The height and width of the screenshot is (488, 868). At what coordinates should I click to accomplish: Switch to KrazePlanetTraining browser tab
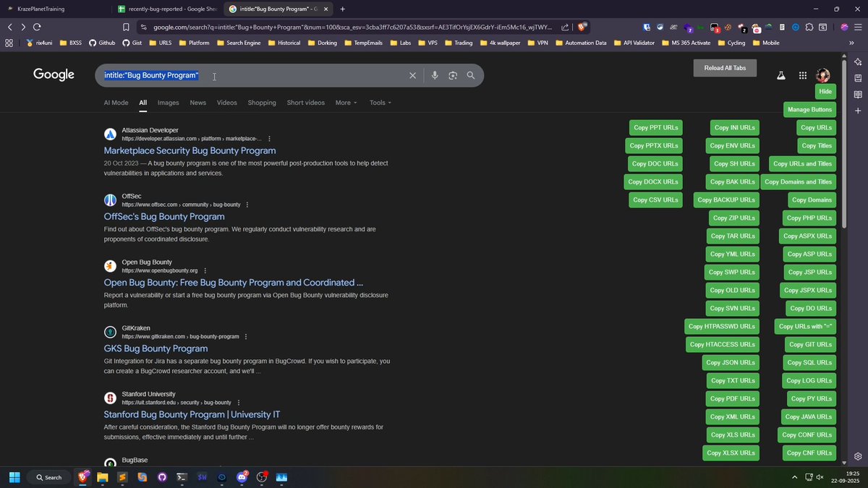55,9
